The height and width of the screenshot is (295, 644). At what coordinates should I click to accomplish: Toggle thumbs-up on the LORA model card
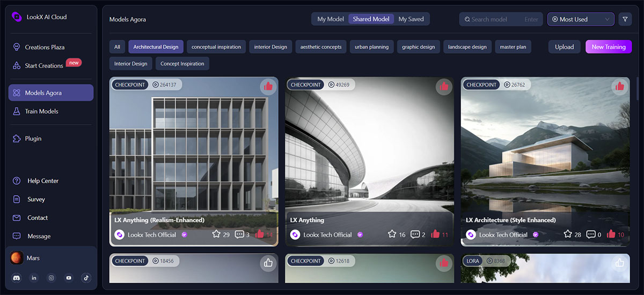[x=620, y=263]
